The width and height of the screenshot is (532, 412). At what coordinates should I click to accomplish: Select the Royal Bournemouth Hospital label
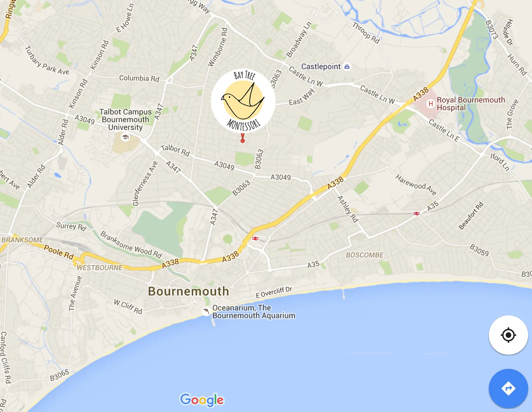point(471,104)
